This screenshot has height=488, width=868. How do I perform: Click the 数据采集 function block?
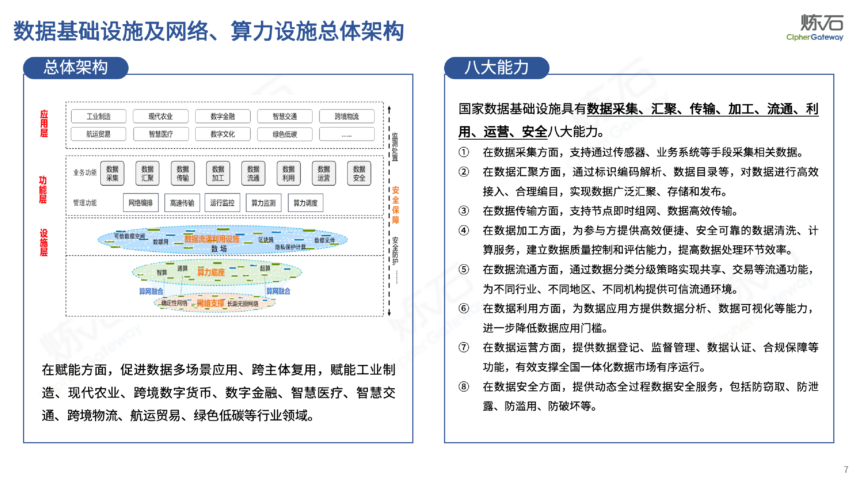(x=112, y=174)
